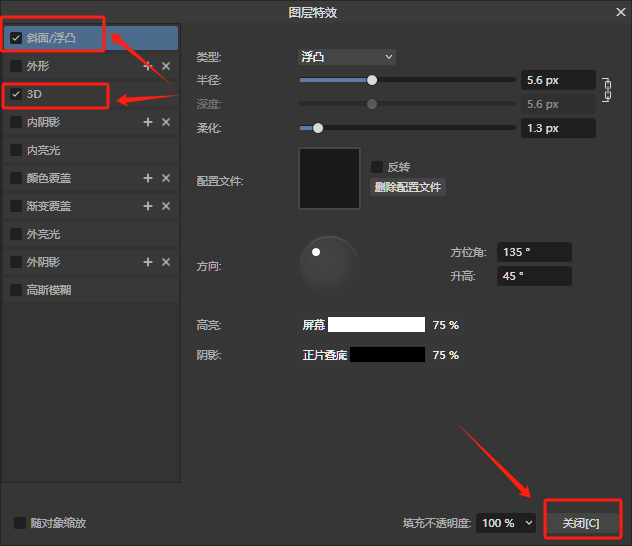Enable the 外亮光 checkbox

click(x=16, y=234)
